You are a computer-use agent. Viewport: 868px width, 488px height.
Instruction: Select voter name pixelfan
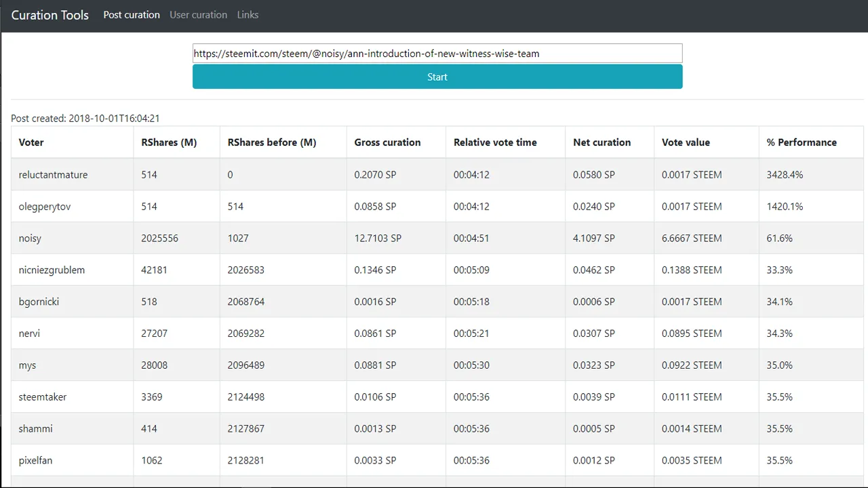tap(35, 461)
